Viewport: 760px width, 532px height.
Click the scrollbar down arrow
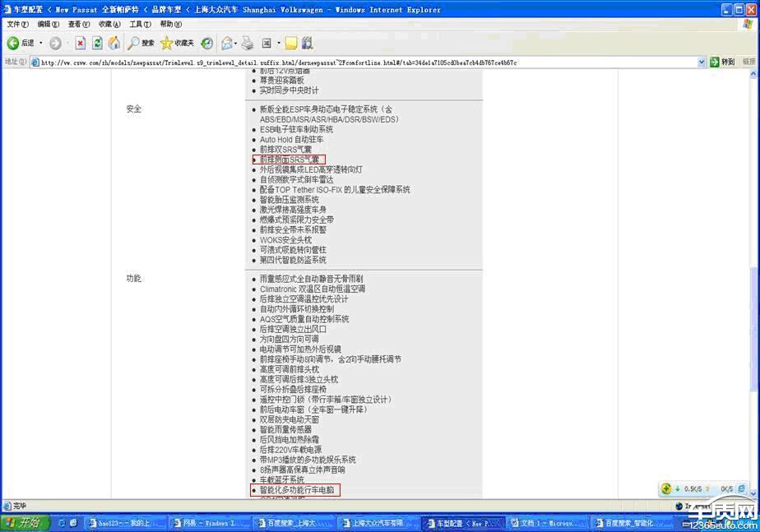pos(753,493)
